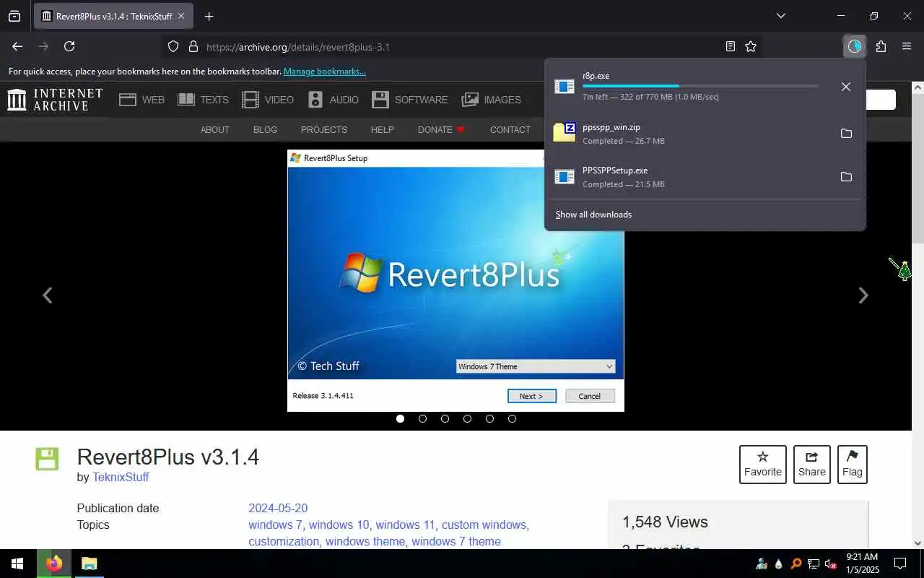The height and width of the screenshot is (578, 924).
Task: Open the AUDIO media section
Action: click(x=333, y=100)
